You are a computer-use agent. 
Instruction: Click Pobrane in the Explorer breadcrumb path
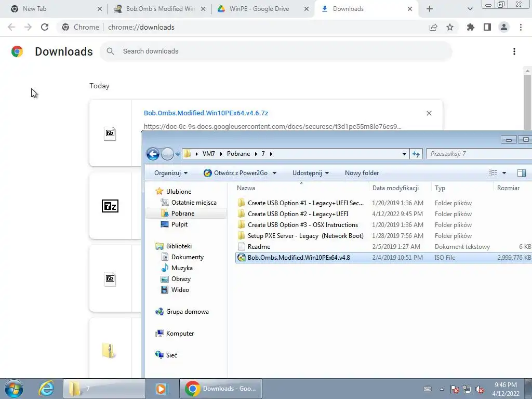click(x=238, y=154)
